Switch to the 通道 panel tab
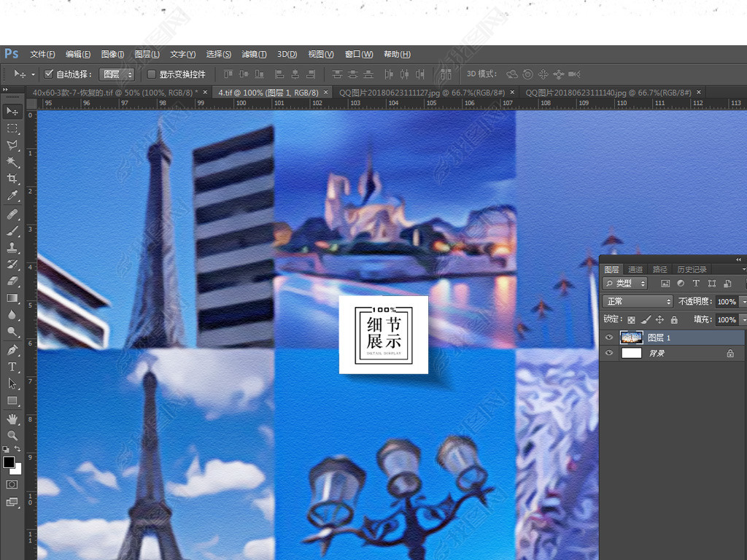 pyautogui.click(x=635, y=269)
